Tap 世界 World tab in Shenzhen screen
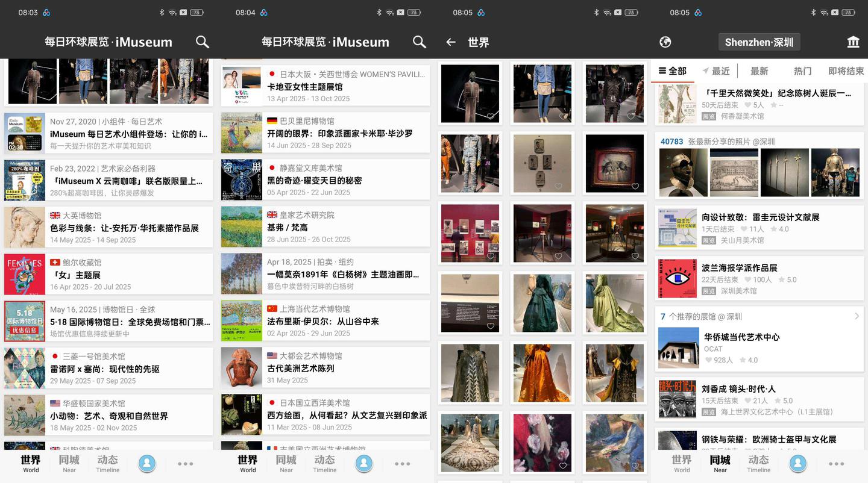This screenshot has height=483, width=868. pyautogui.click(x=682, y=463)
